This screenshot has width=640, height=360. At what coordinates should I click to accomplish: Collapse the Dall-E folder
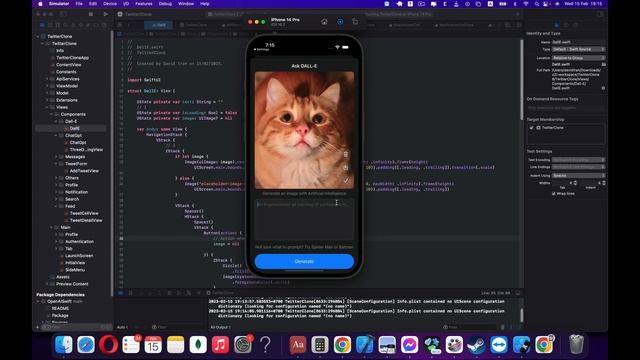point(56,122)
